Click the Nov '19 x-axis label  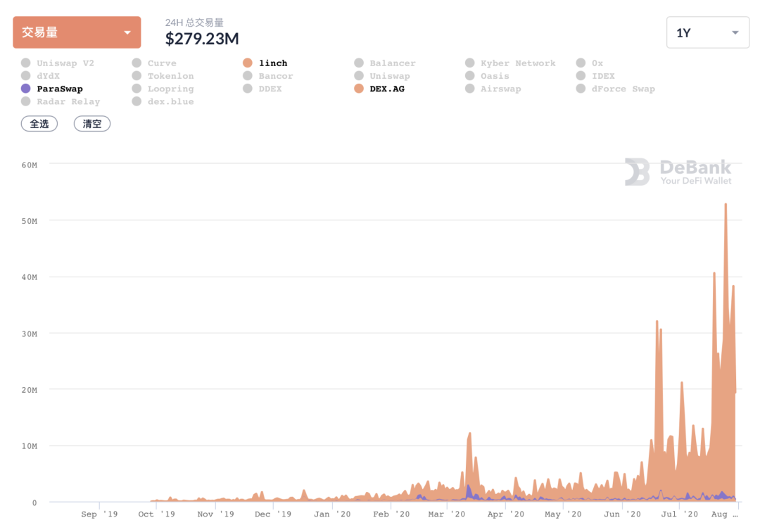point(216,514)
